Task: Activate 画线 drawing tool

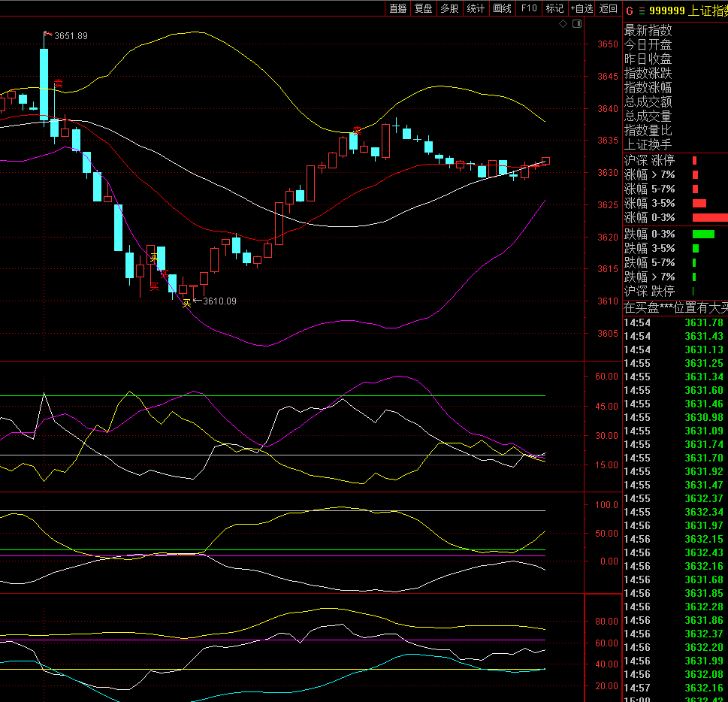Action: click(503, 8)
